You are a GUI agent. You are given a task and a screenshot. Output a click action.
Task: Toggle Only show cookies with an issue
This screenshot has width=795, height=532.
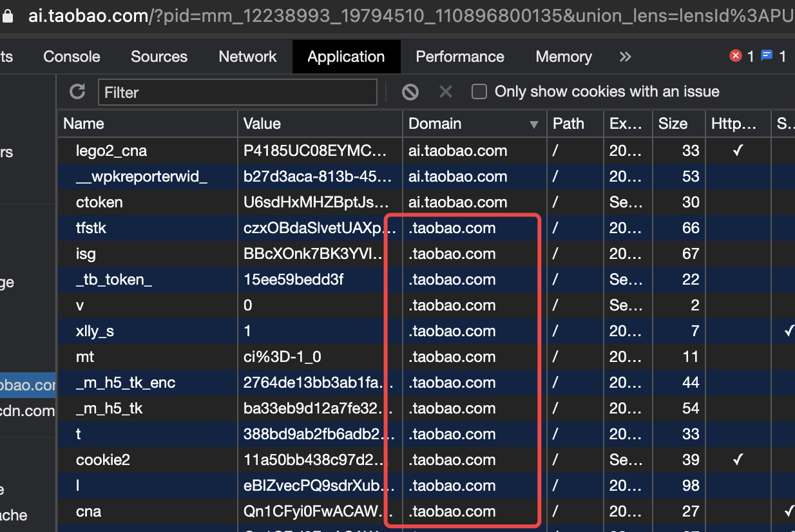tap(479, 91)
